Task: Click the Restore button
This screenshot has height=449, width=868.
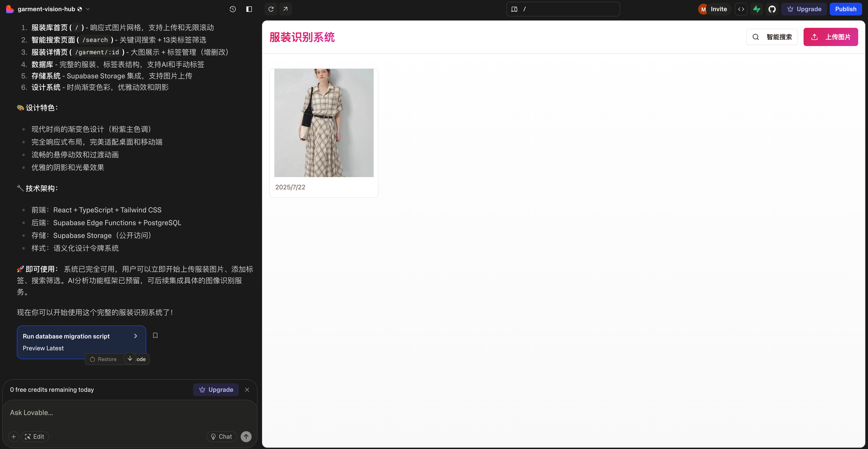Action: click(103, 359)
